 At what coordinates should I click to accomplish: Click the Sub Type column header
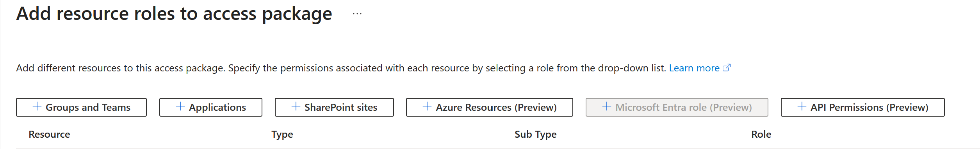tap(536, 135)
